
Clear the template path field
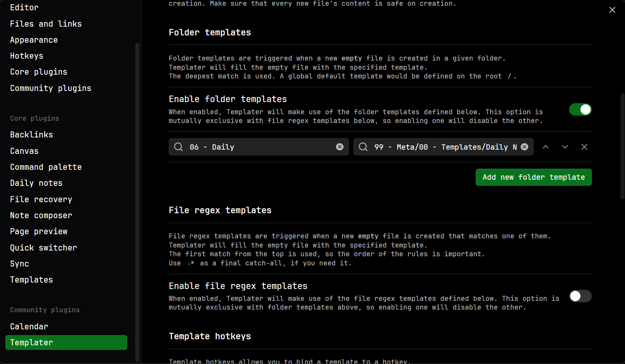point(524,147)
